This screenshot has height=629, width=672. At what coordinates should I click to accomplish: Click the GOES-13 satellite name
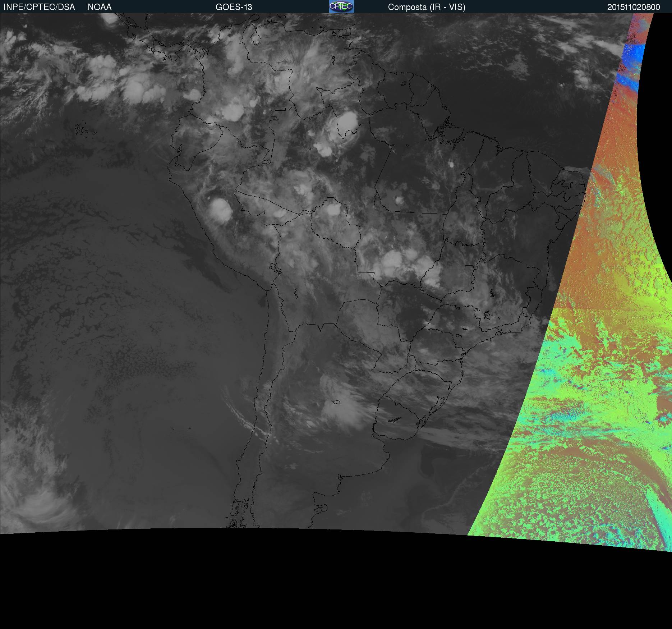[234, 7]
